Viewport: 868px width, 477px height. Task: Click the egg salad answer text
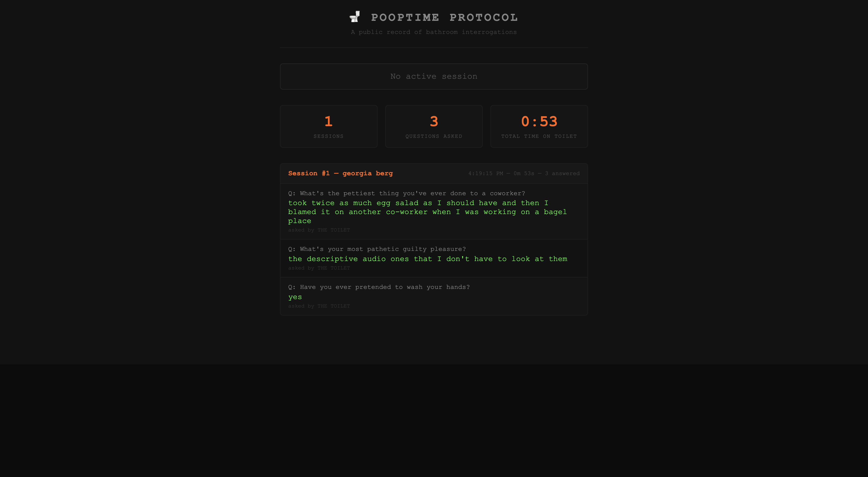(427, 212)
